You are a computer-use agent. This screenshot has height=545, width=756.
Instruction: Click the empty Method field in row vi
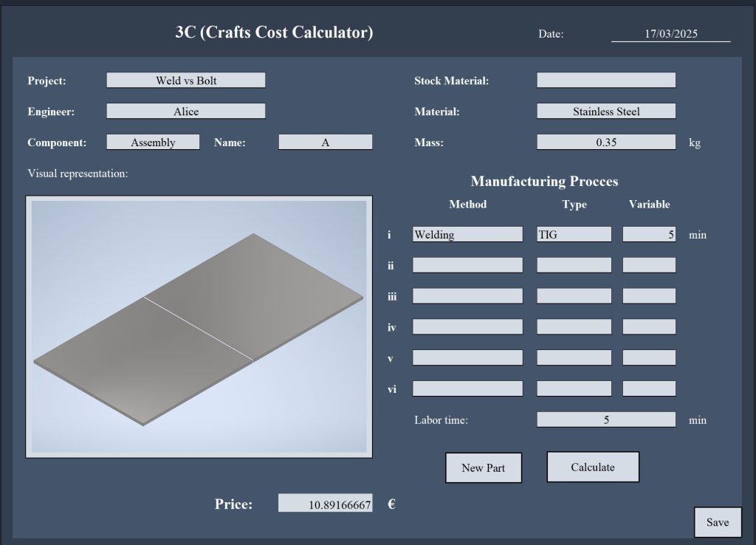[x=467, y=388]
